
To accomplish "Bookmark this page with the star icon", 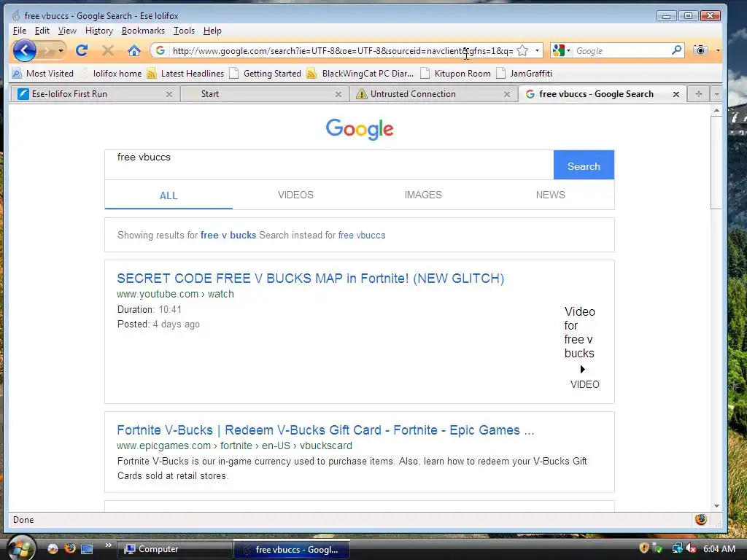I will pyautogui.click(x=522, y=50).
